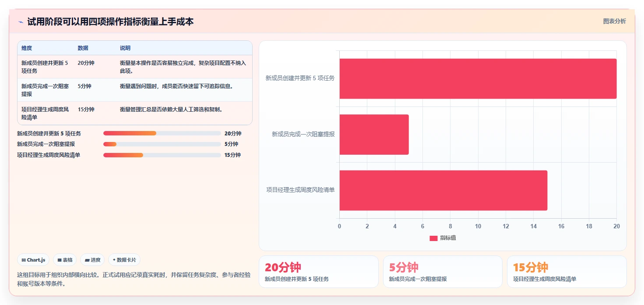Screen dimensions: 644x305
Task: Click chart y-axis label 新成员创建并更新 5 项任务
Action: tap(300, 78)
